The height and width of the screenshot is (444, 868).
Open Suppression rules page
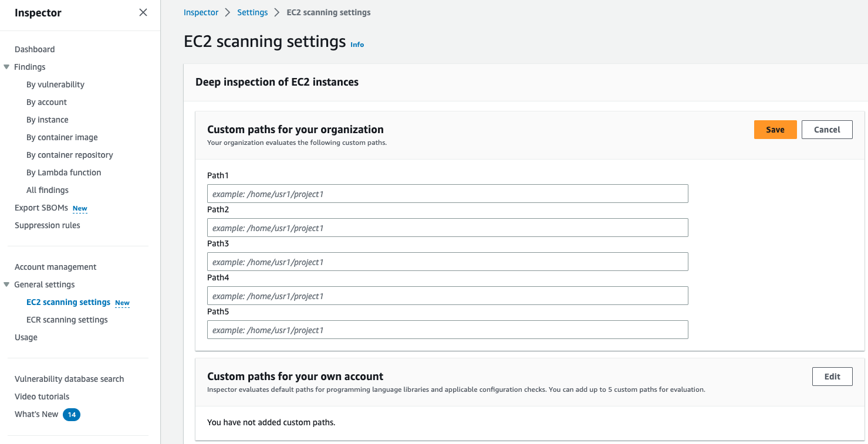coord(48,225)
